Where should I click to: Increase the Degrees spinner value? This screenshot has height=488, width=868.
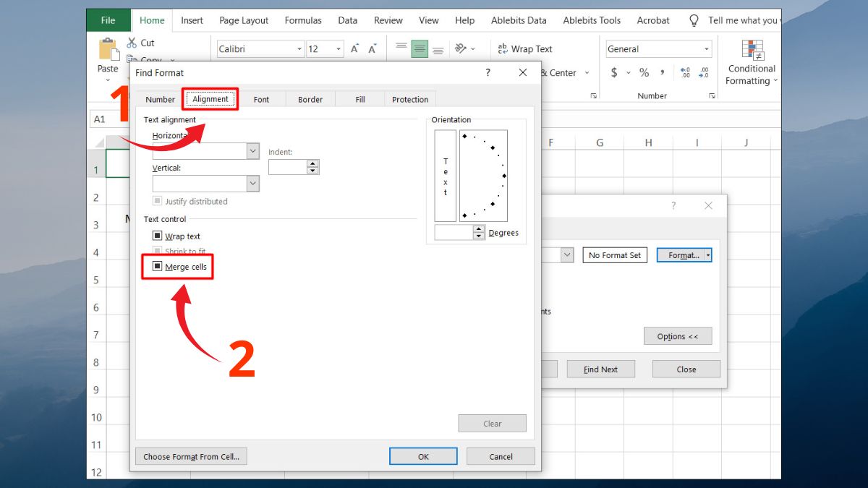pyautogui.click(x=479, y=228)
